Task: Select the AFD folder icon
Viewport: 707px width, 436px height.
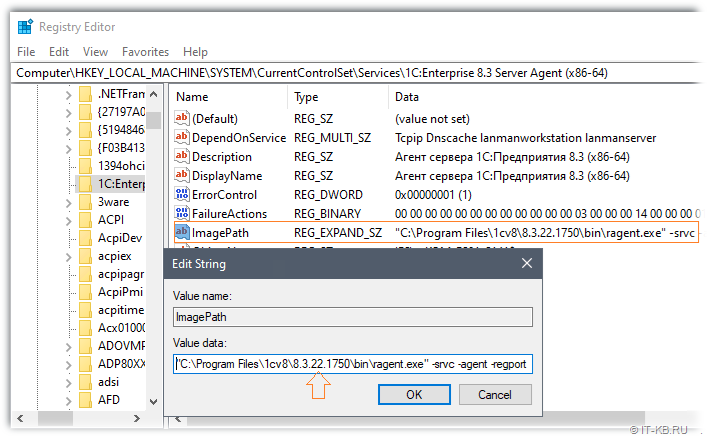Action: [x=85, y=400]
